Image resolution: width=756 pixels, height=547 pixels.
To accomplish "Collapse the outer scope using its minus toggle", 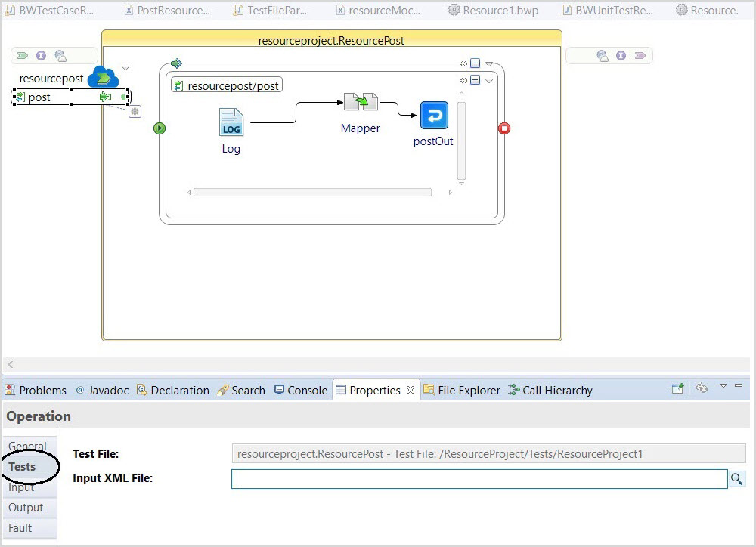I will click(x=475, y=63).
